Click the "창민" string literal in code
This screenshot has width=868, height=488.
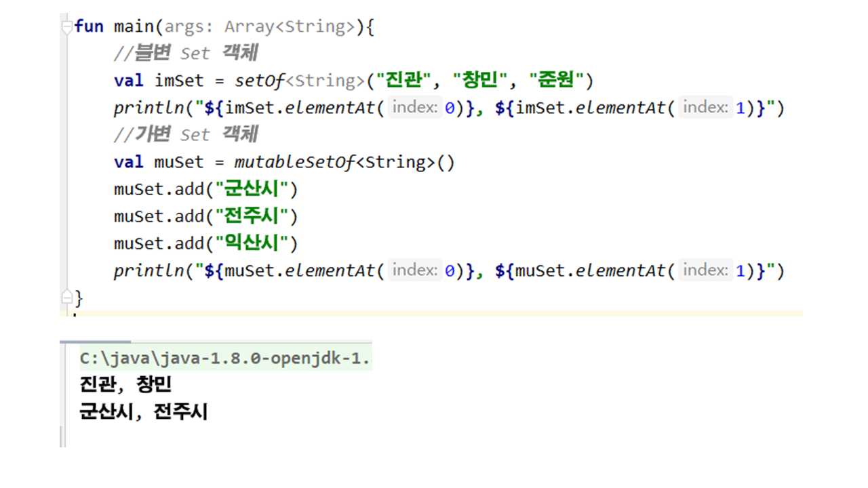pyautogui.click(x=481, y=81)
